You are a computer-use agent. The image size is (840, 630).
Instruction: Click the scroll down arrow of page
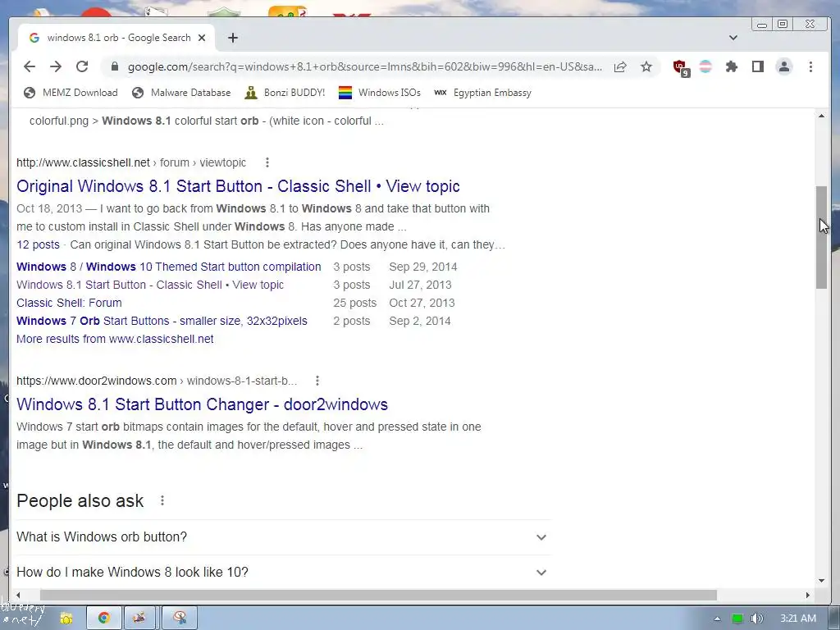pyautogui.click(x=821, y=581)
